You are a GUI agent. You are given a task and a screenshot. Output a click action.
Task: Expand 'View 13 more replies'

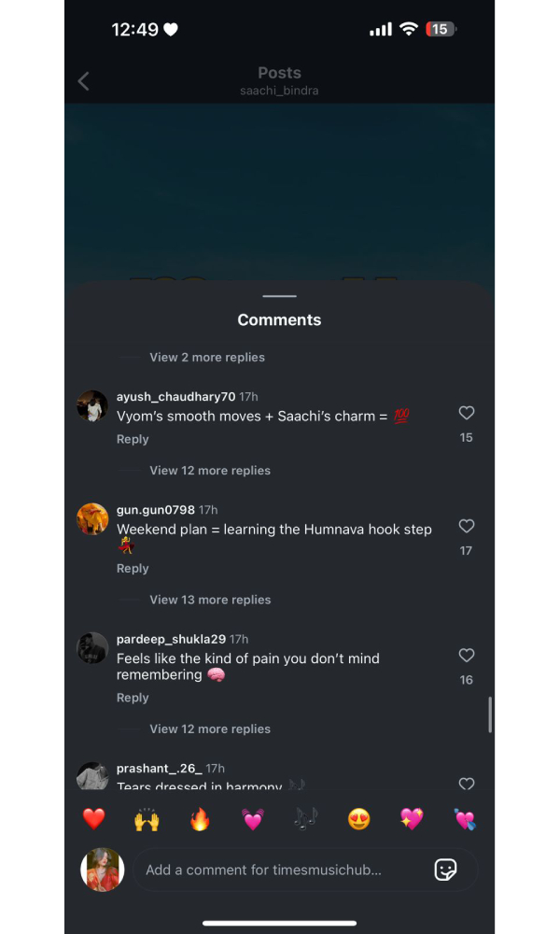(210, 600)
